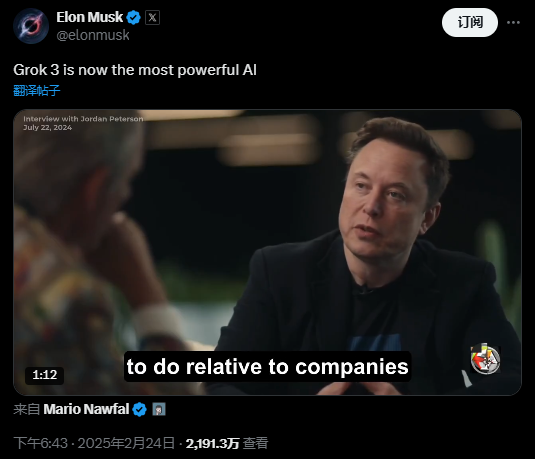535x459 pixels.
Task: Click the 2,191.3万 查看 view count
Action: coord(227,443)
